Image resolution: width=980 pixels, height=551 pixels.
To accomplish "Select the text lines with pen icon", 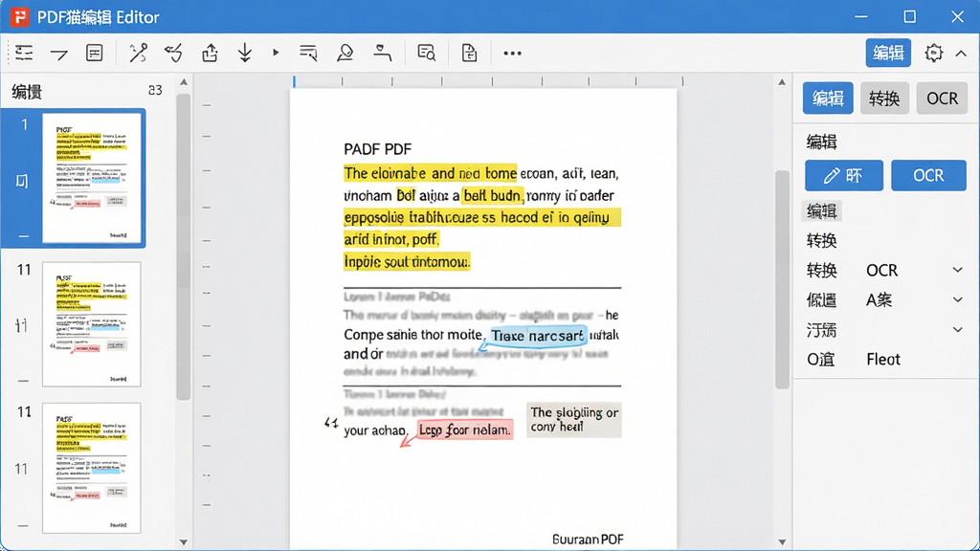I will click(x=308, y=54).
